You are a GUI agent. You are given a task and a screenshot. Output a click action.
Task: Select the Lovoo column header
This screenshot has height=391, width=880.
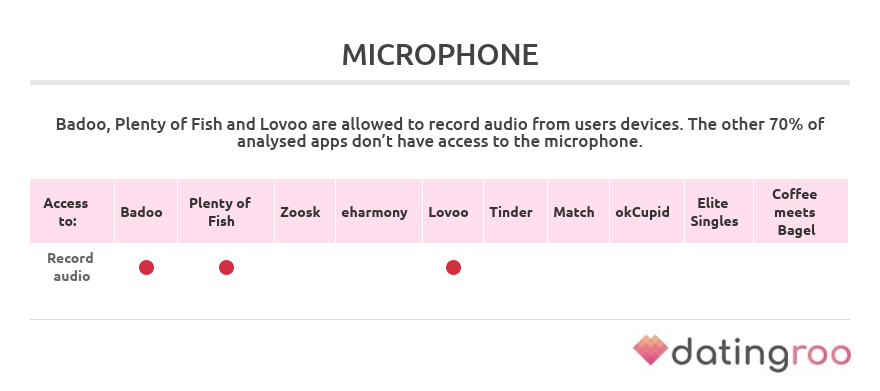(453, 211)
